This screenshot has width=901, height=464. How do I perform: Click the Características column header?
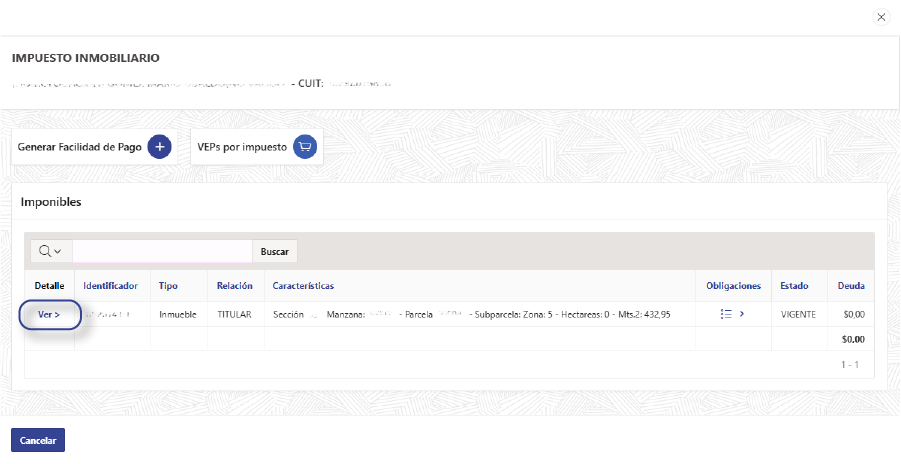coord(303,286)
